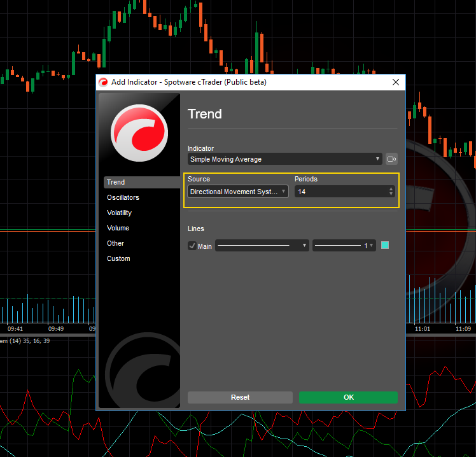Click the indicator label '(14) 35, 16, 39'
Viewport: 476px width, 457px height.
(29, 341)
